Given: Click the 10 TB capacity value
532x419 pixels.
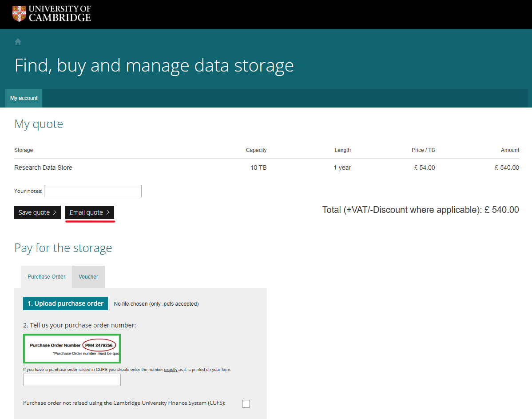Looking at the screenshot, I should coord(258,168).
